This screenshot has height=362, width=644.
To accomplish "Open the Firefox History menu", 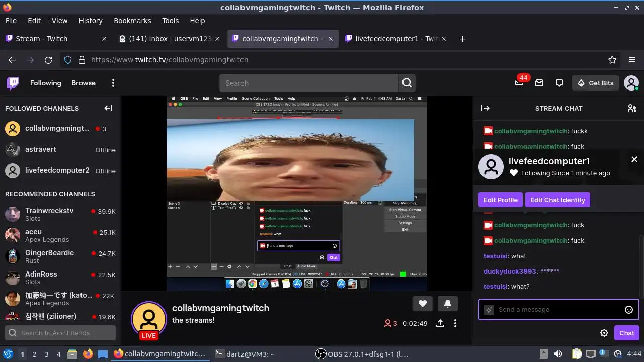I will click(91, 21).
